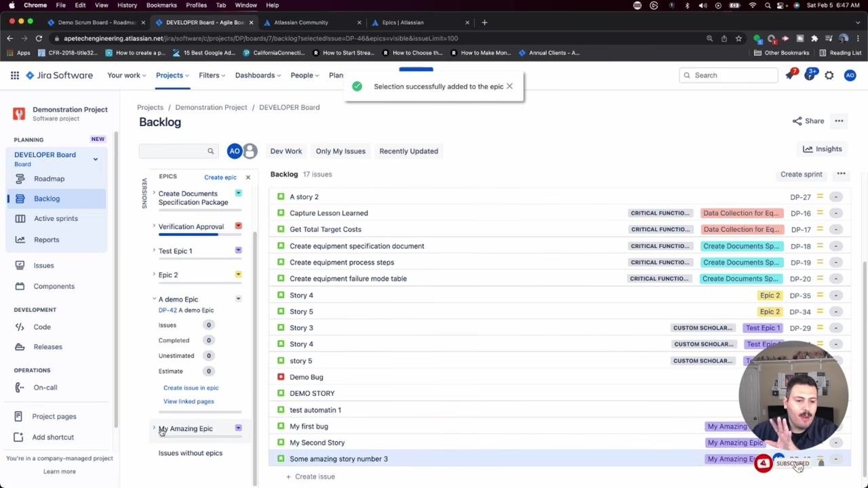Collapse the A demo Epic details
The image size is (868, 488).
tap(154, 299)
